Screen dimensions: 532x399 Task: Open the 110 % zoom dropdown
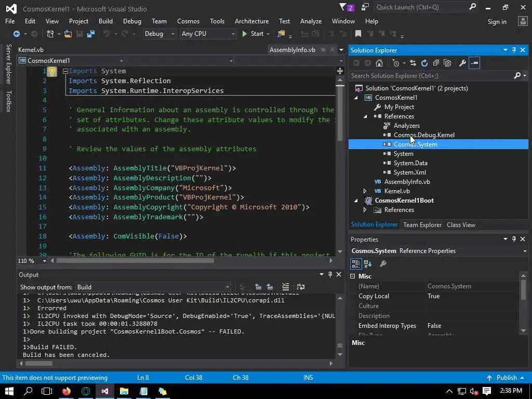[45, 261]
